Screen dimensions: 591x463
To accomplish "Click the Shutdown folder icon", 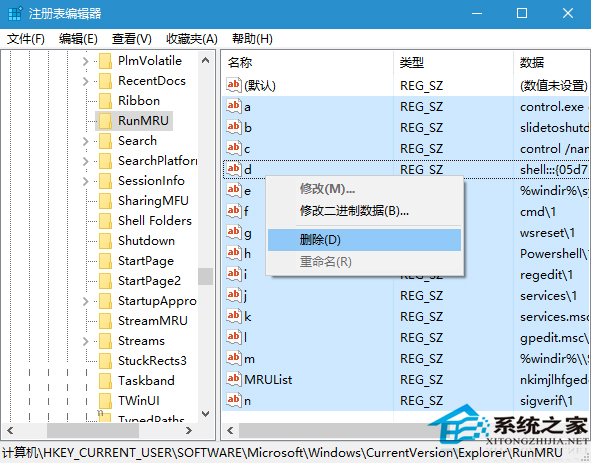I will [x=105, y=241].
